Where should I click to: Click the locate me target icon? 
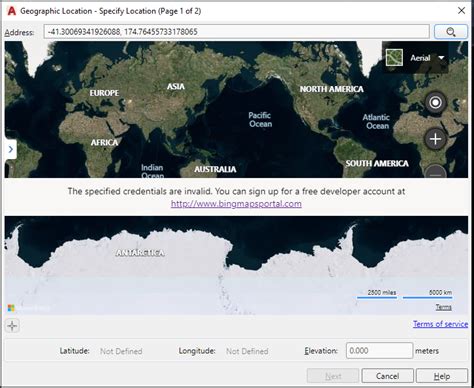[435, 102]
